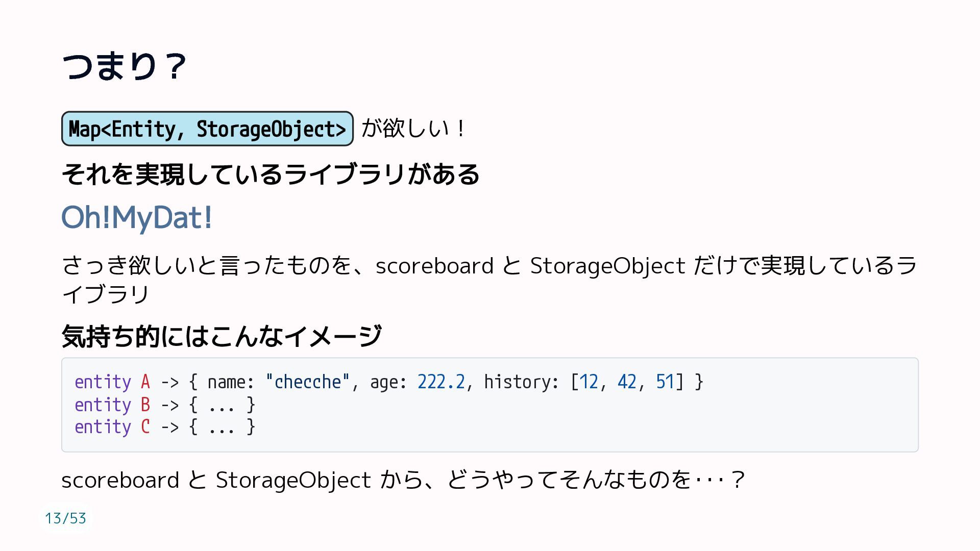980x551 pixels.
Task: Click the 13/53 page number indicator
Action: [x=65, y=518]
